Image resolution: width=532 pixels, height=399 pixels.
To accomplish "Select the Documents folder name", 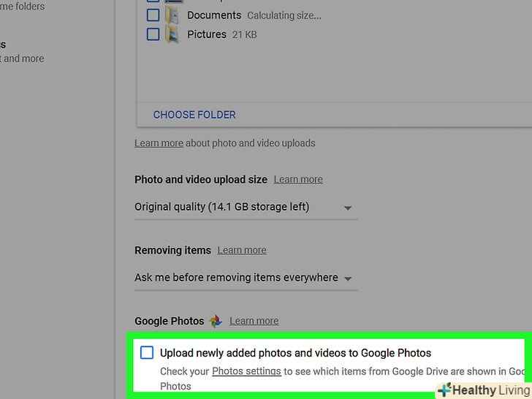I will pyautogui.click(x=214, y=15).
